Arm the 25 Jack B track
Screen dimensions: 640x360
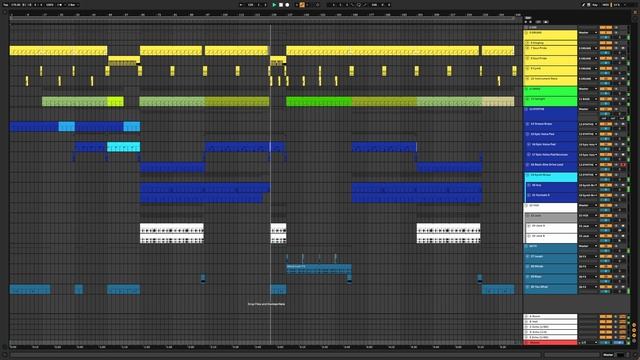[623, 236]
